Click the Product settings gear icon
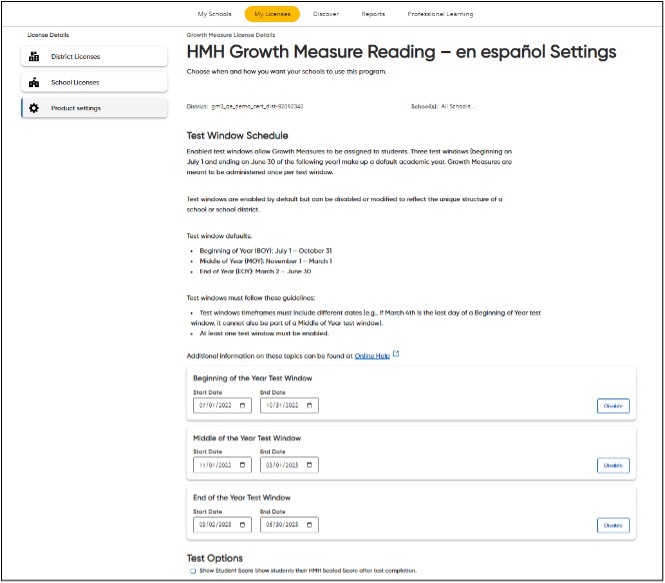This screenshot has width=665, height=583. (34, 108)
